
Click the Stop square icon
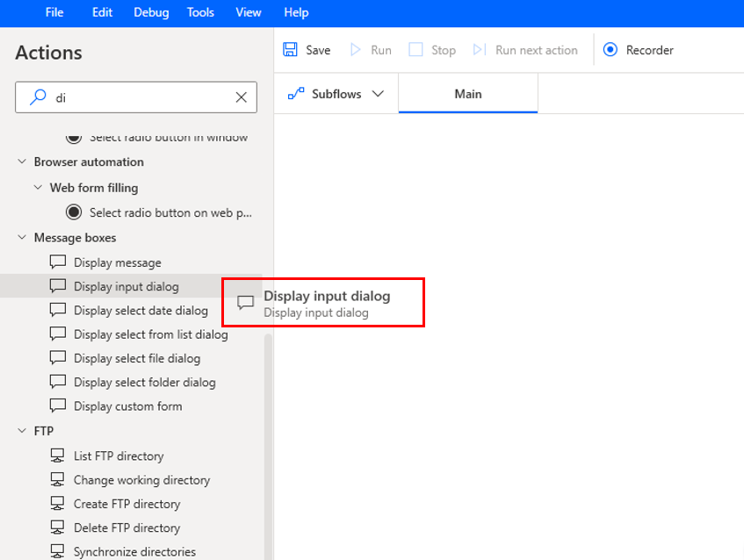click(x=415, y=49)
